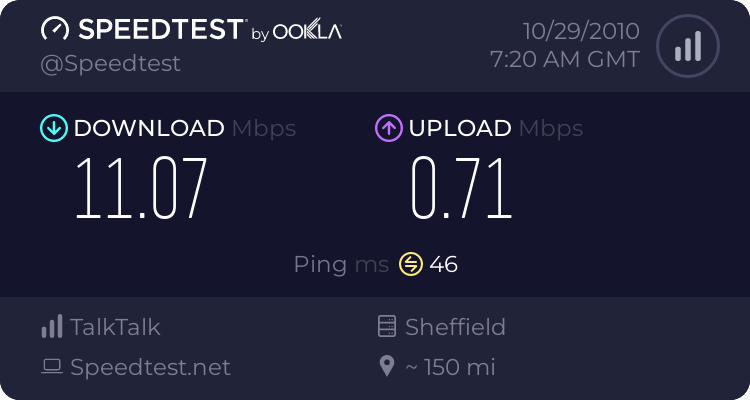Click the signal bars circle icon
Screen dimensions: 750x400
pos(687,45)
